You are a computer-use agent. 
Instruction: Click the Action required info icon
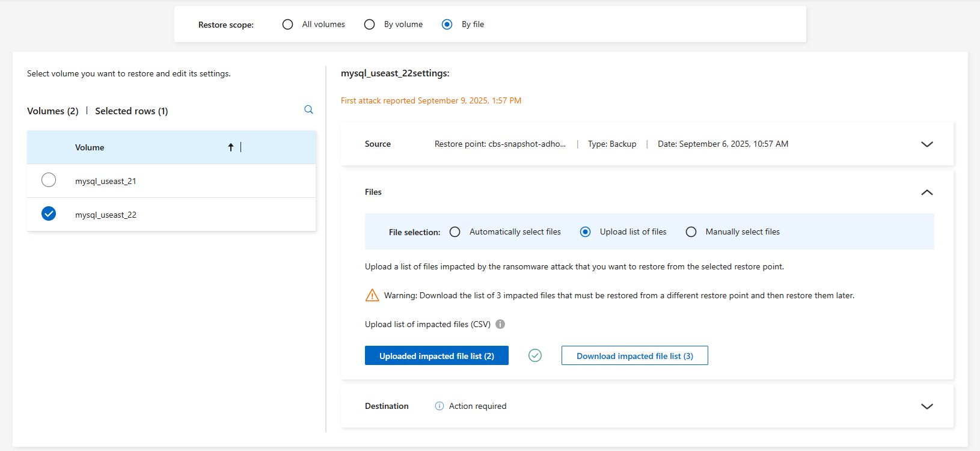click(439, 406)
